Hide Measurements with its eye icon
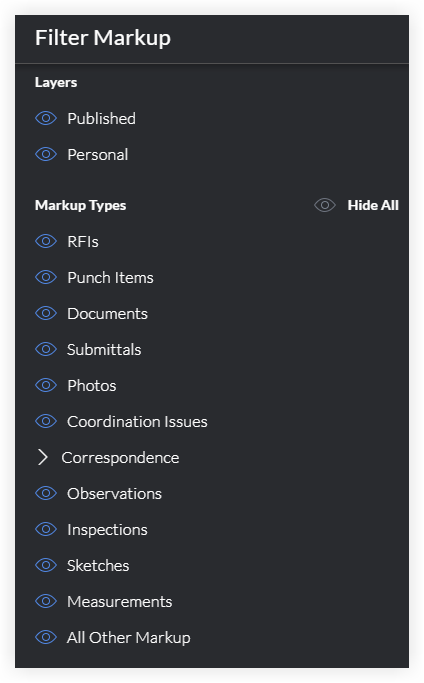 [46, 601]
